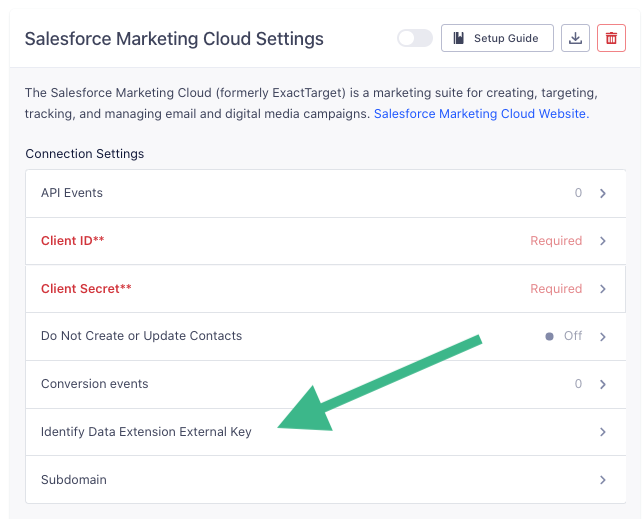Click the chevron beside Client ID

(603, 241)
